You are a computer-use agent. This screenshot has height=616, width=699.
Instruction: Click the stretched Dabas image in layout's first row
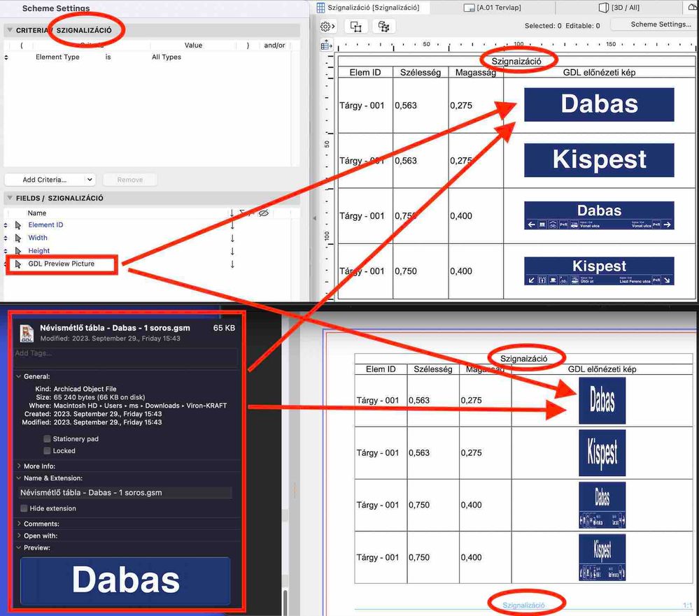[602, 401]
